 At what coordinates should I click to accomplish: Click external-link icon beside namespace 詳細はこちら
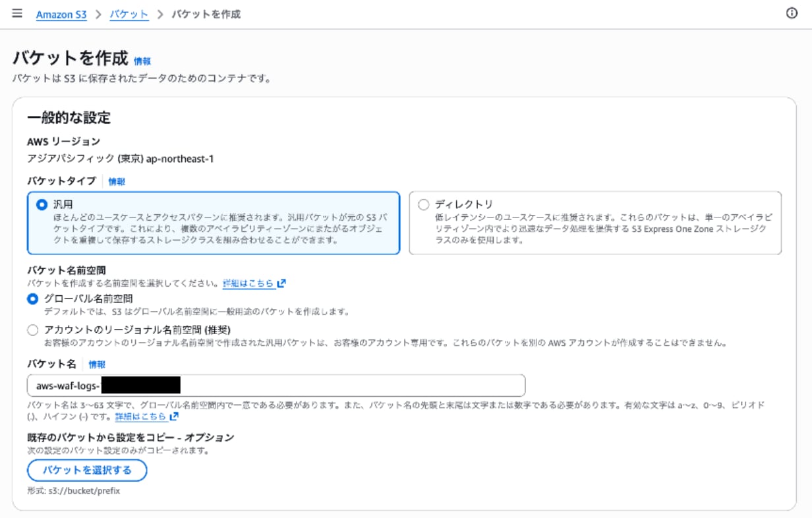tap(282, 283)
